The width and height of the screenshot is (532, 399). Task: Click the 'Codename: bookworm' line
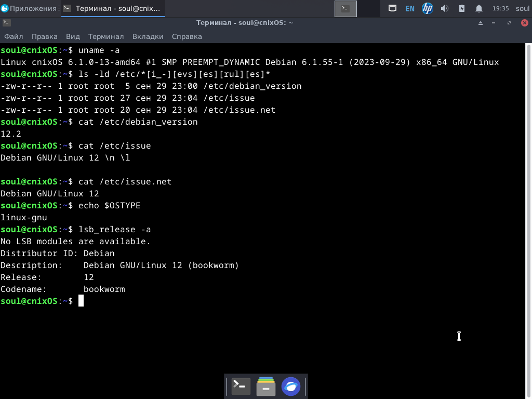point(63,289)
